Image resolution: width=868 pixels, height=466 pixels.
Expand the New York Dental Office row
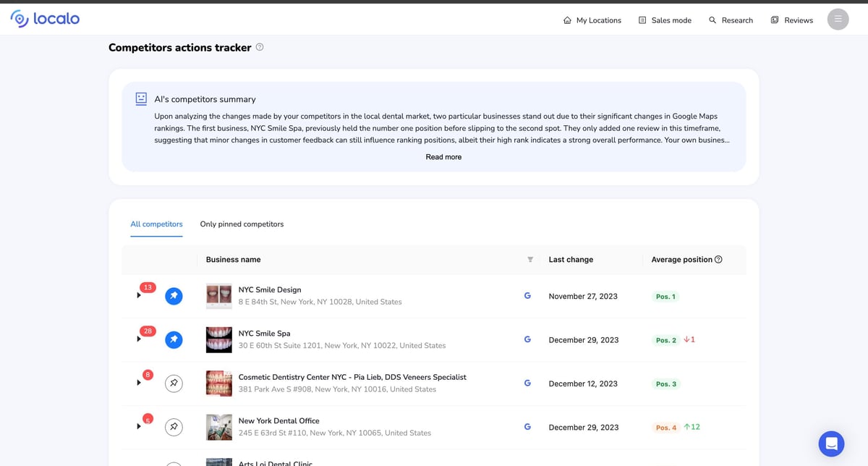tap(138, 427)
